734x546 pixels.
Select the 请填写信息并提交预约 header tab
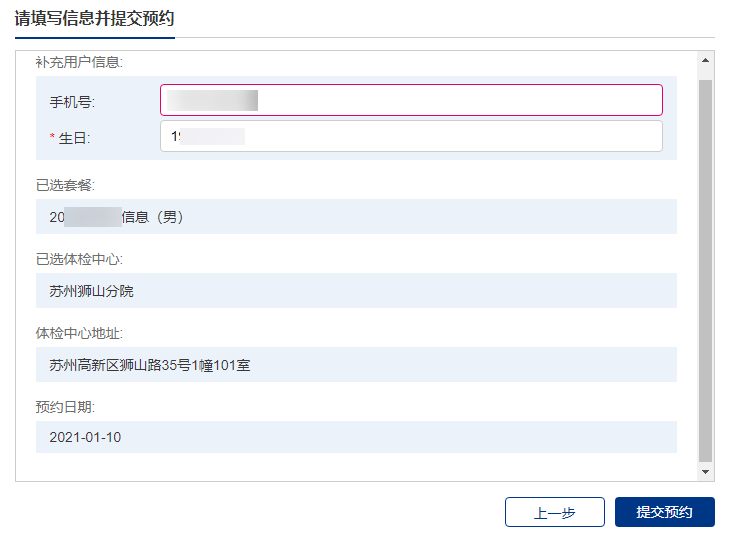(x=94, y=18)
